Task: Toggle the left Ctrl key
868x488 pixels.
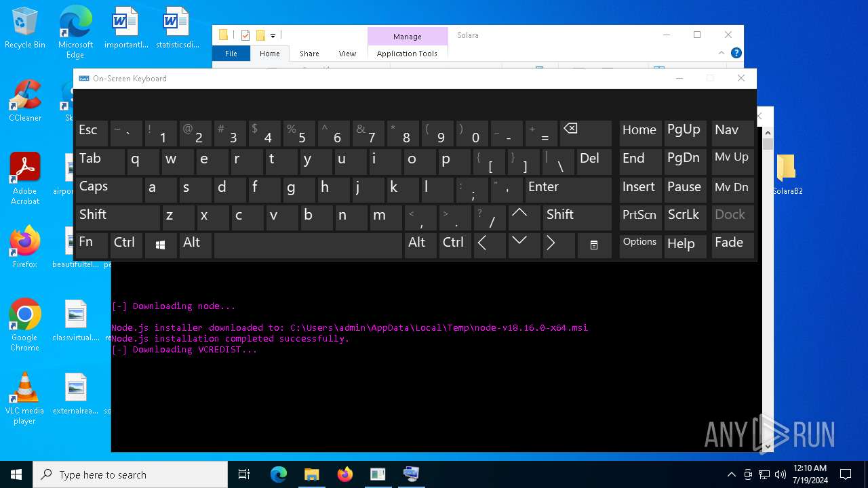Action: click(126, 245)
